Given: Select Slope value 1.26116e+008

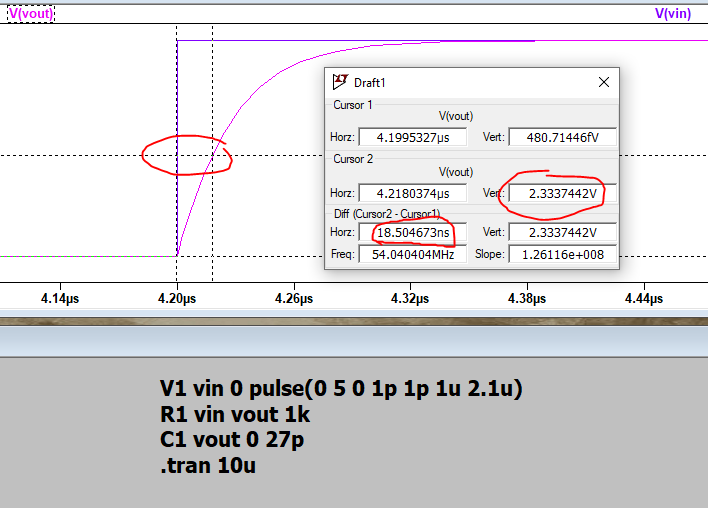Looking at the screenshot, I should [563, 254].
